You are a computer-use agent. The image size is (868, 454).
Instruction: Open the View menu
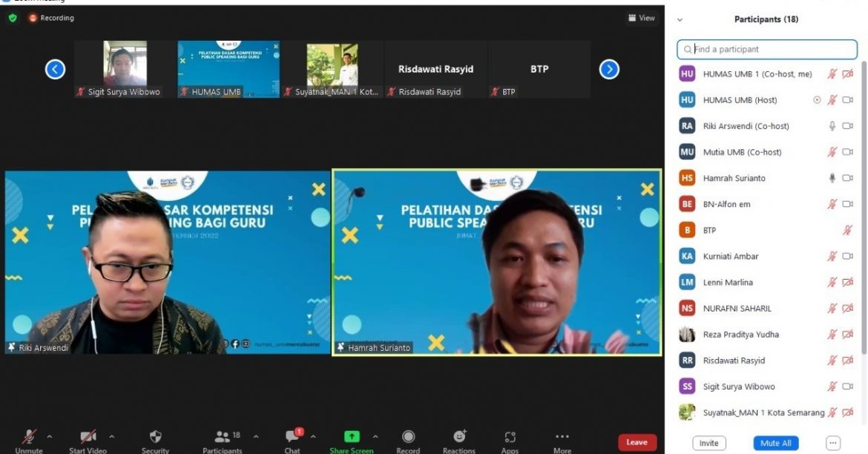641,17
